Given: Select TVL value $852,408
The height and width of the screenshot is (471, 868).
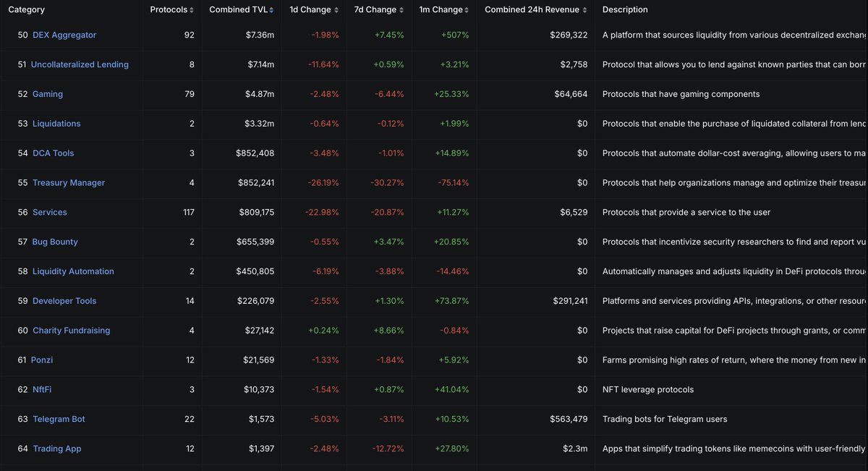Looking at the screenshot, I should [255, 153].
